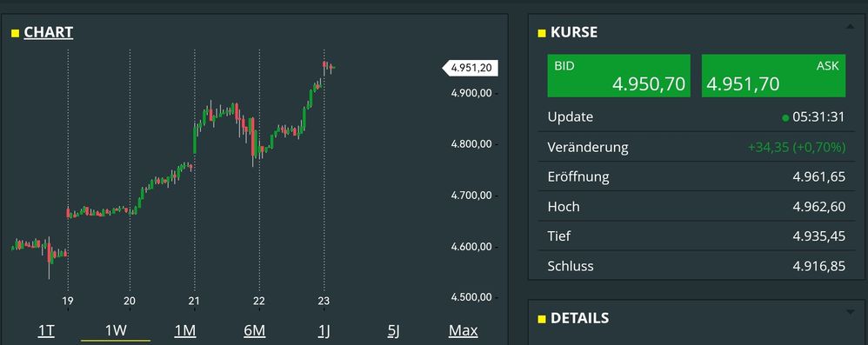Select the Update time 05:31:31
The image size is (868, 345).
click(x=818, y=117)
